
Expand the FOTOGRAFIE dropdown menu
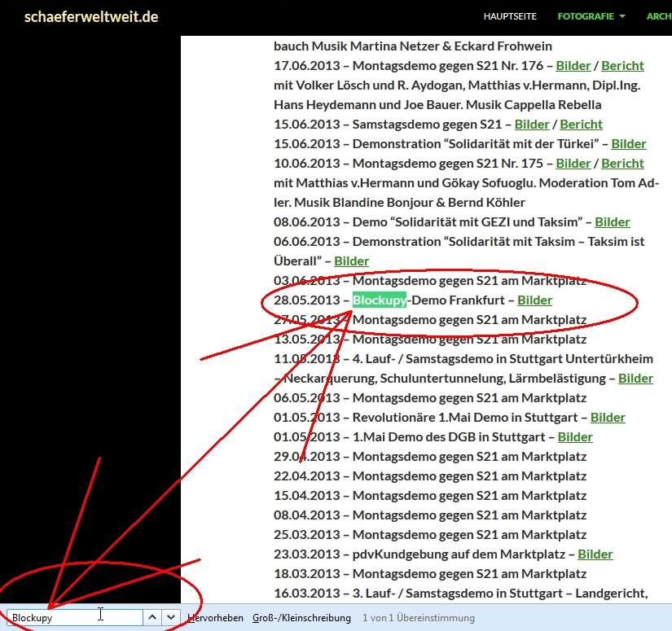point(591,16)
